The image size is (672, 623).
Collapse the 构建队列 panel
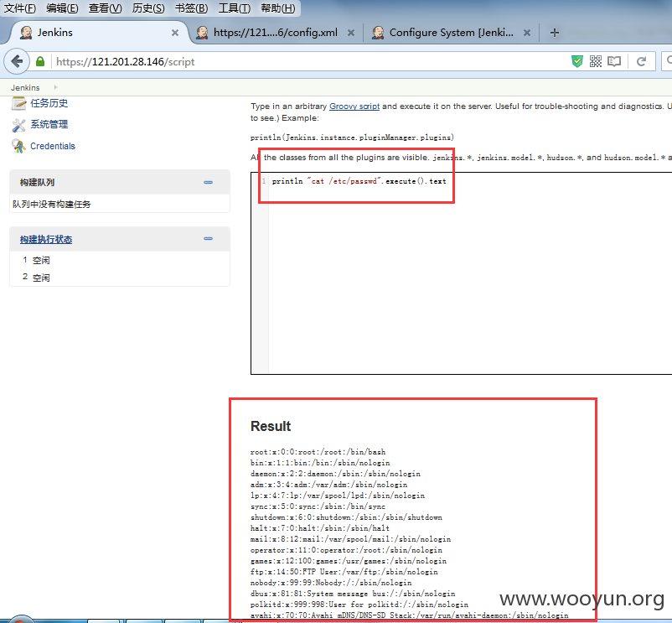coord(209,182)
